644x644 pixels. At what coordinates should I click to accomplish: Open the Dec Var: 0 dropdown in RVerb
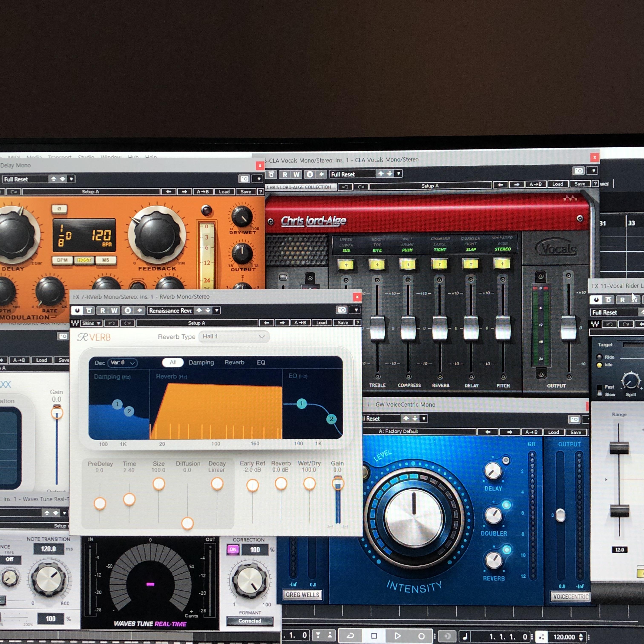pos(122,363)
